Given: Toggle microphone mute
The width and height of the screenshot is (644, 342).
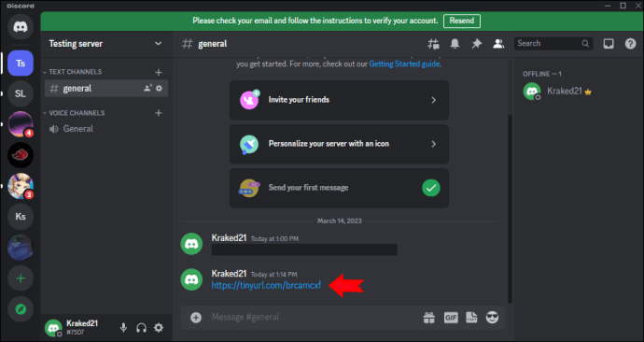Looking at the screenshot, I should [x=123, y=328].
